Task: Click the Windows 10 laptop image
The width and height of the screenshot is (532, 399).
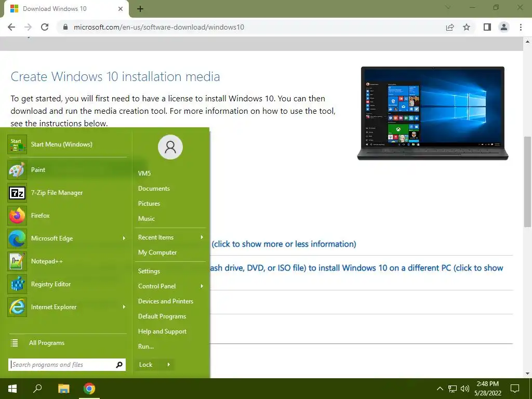Action: (x=433, y=113)
